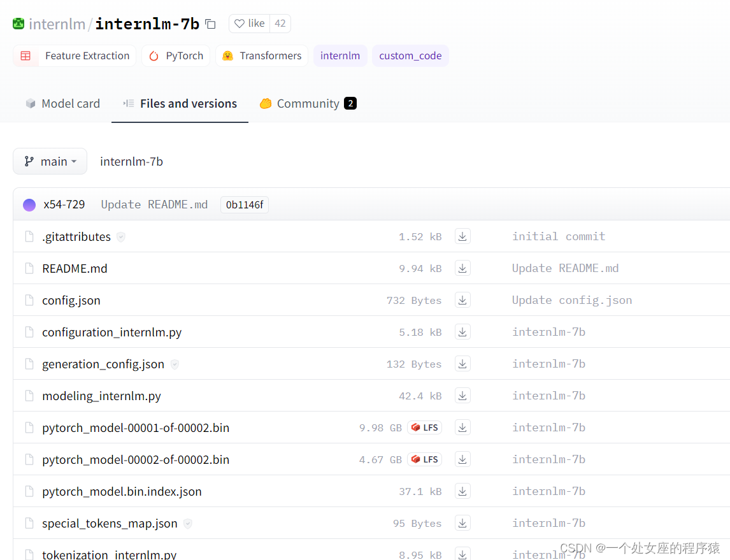
Task: Click the internlm tag
Action: [340, 56]
